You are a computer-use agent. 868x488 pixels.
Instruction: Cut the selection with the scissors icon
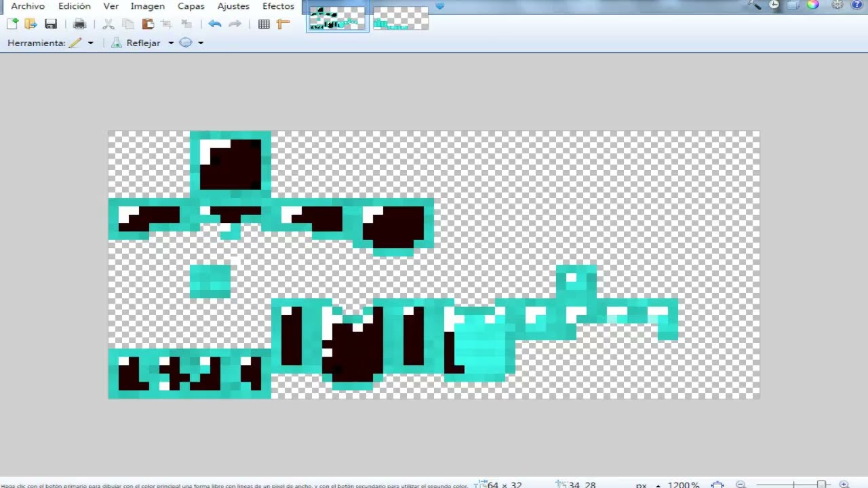(108, 24)
